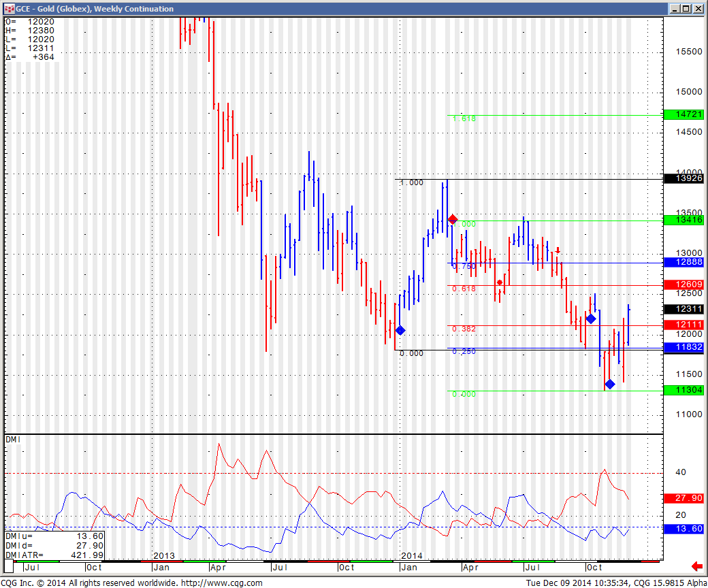
Task: Click the CQG chart icon in title bar
Action: 8,8
